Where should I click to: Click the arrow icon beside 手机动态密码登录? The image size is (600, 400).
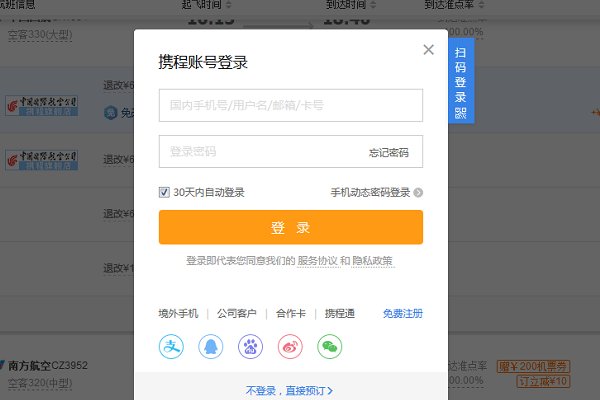coord(418,193)
